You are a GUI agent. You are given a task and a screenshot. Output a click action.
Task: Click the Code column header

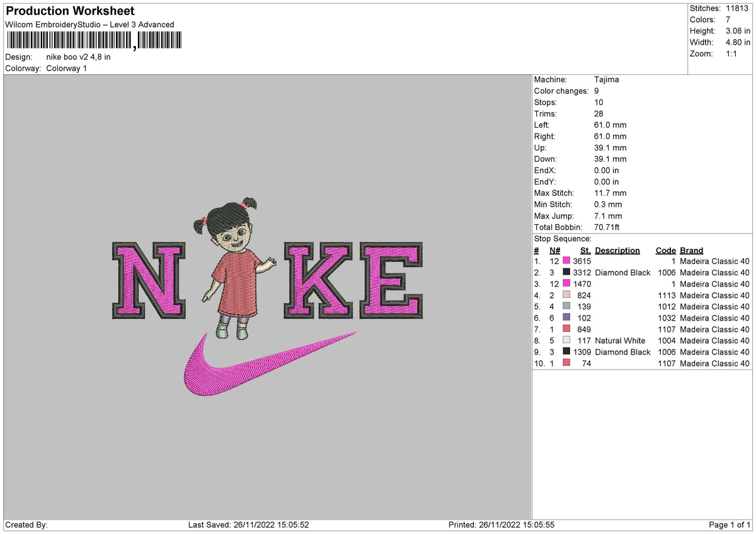coord(665,250)
